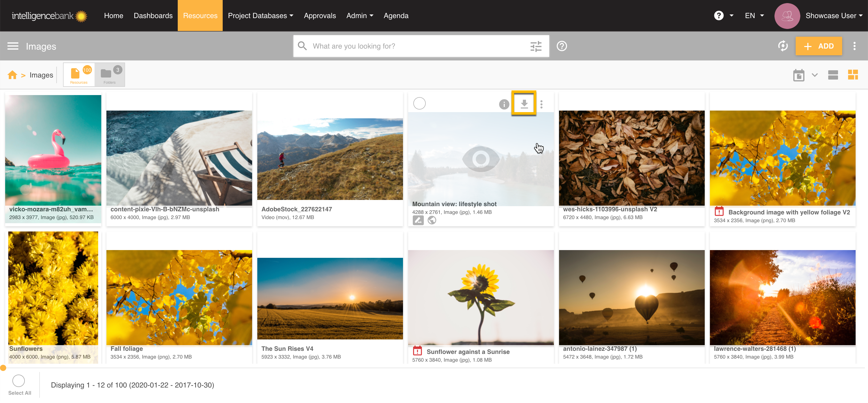This screenshot has width=868, height=403.
Task: Click the home breadcrumb icon
Action: (12, 75)
